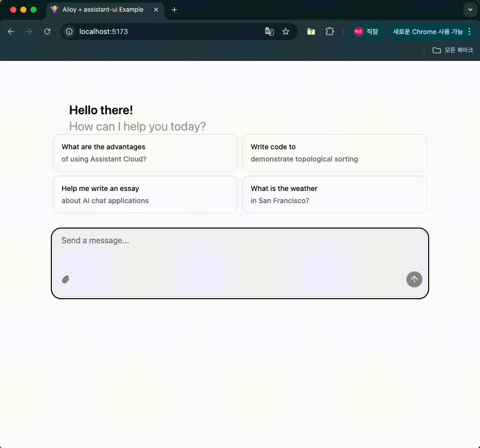Bookmark this page with star icon

click(286, 31)
